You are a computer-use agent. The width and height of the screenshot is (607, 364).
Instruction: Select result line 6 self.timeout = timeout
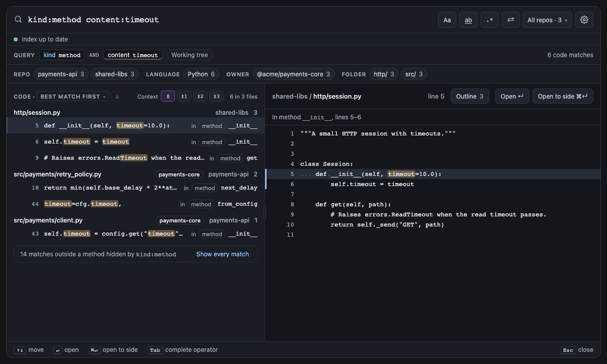(136, 142)
